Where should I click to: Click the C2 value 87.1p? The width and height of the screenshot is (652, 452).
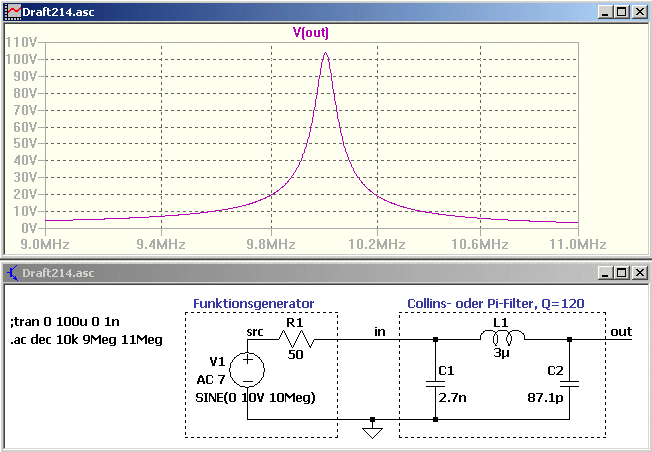pos(545,398)
